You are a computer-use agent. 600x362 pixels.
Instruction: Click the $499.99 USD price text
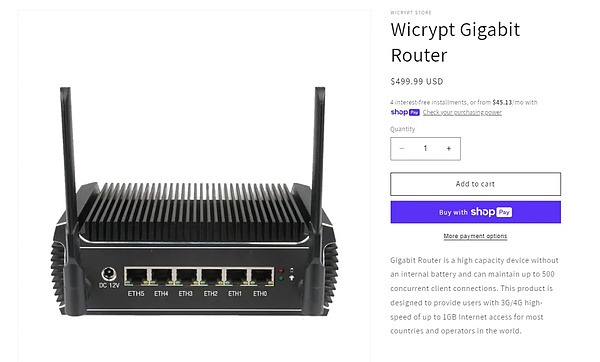click(x=417, y=82)
